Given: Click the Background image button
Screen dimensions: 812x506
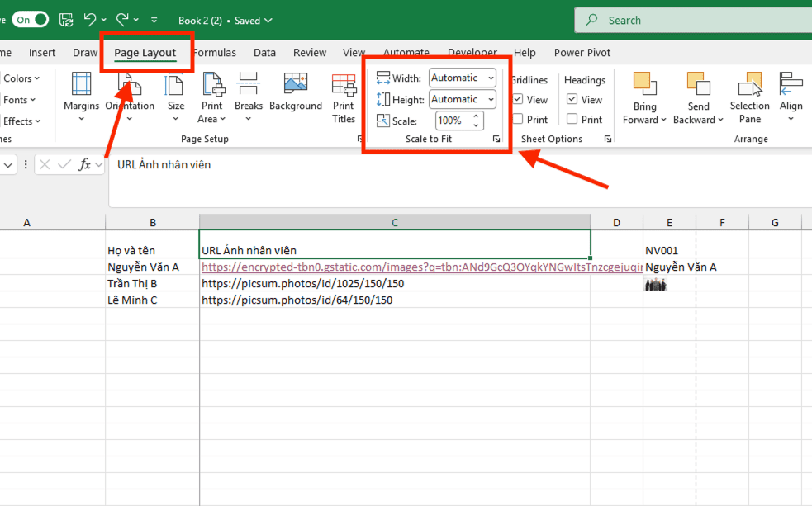Looking at the screenshot, I should tap(296, 92).
